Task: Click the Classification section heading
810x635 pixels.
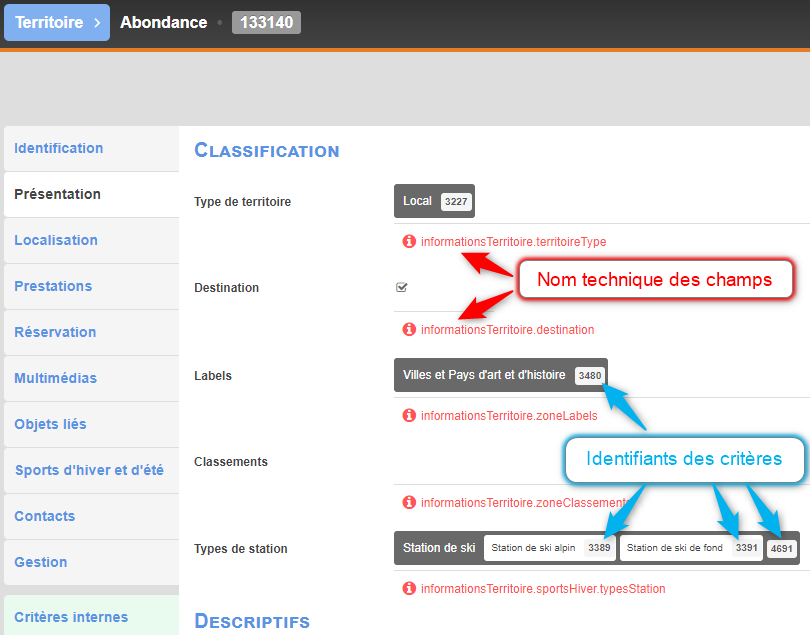Action: 267,150
